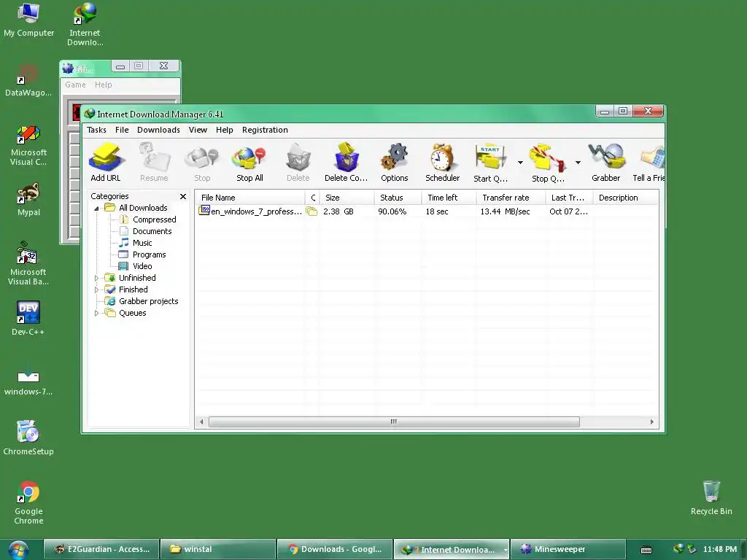This screenshot has height=560, width=747.
Task: Switch to winstal folder taskbar button
Action: [x=218, y=550]
